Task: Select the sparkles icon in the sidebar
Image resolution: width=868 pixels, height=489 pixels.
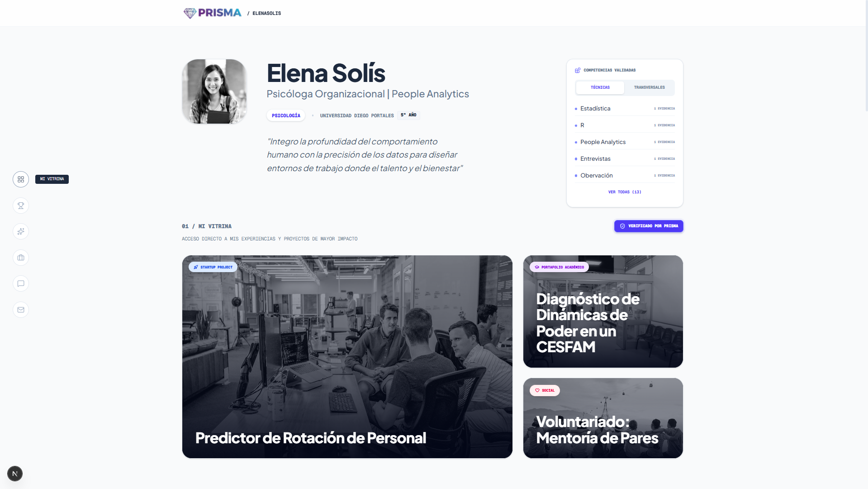Action: (x=21, y=231)
